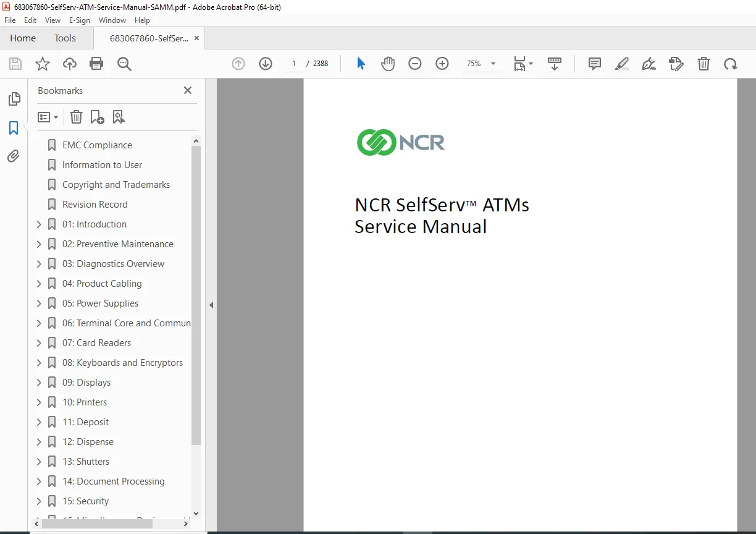The width and height of the screenshot is (756, 534).
Task: Delete selected bookmark trash icon
Action: point(76,117)
